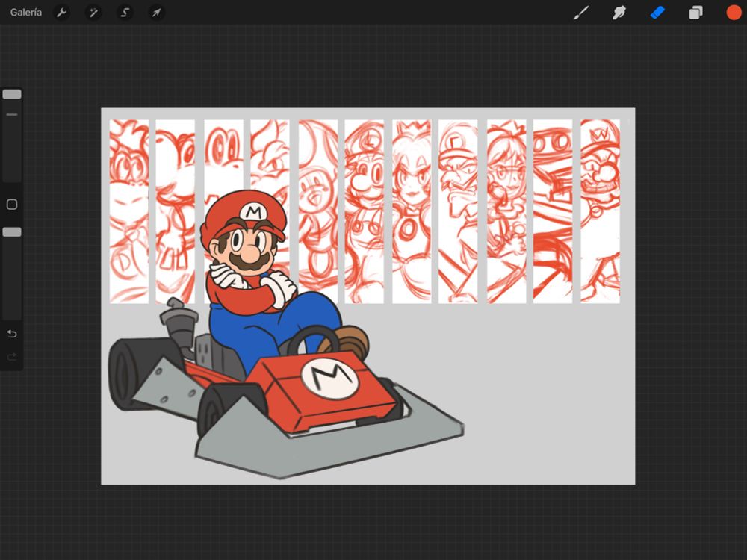Switch to the currently active Eraser tool
Screen dimensions: 747x560
coord(657,12)
